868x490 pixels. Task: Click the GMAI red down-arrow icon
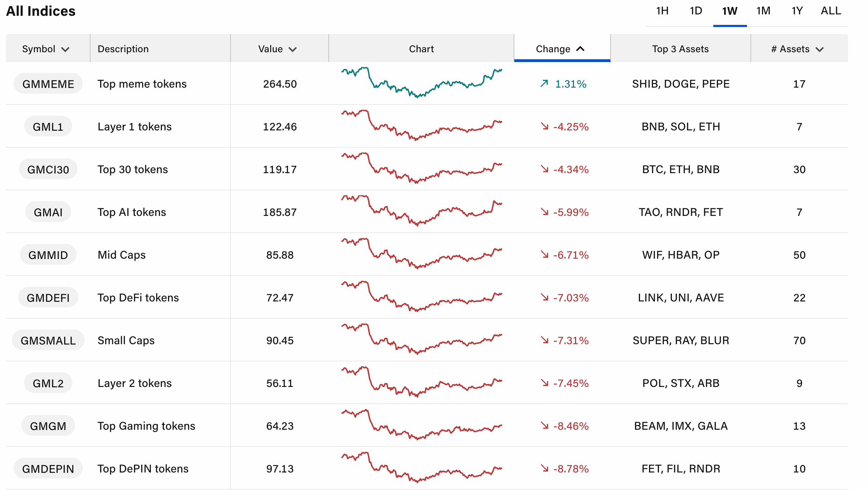(x=544, y=212)
